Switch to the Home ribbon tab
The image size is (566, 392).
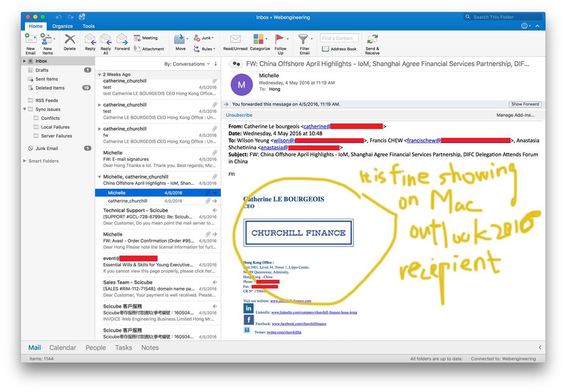point(36,26)
